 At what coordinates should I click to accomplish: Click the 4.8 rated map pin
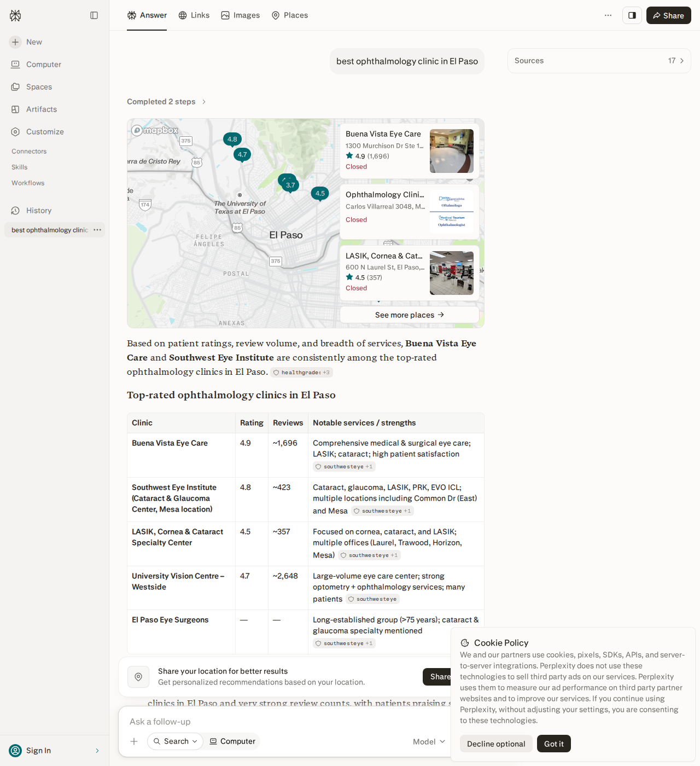pos(232,140)
